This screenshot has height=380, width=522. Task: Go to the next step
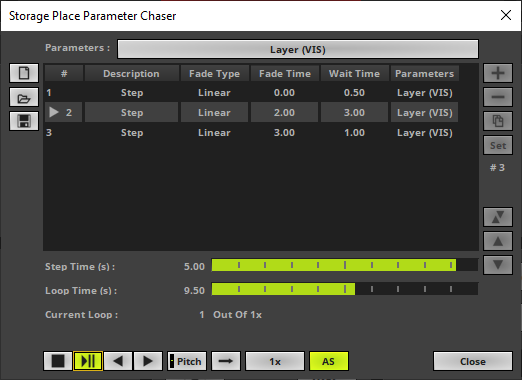148,361
